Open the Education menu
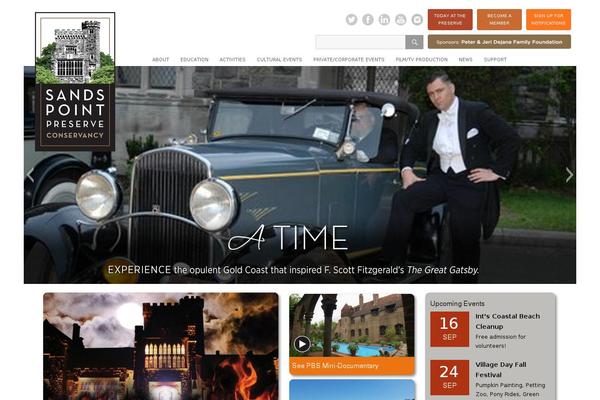Image resolution: width=600 pixels, height=400 pixels. 194,60
